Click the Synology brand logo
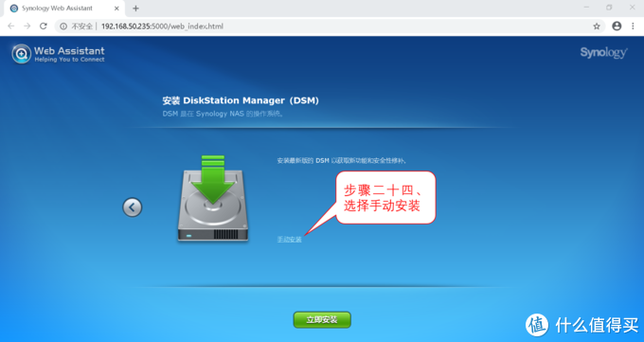Image resolution: width=644 pixels, height=342 pixels. click(604, 53)
